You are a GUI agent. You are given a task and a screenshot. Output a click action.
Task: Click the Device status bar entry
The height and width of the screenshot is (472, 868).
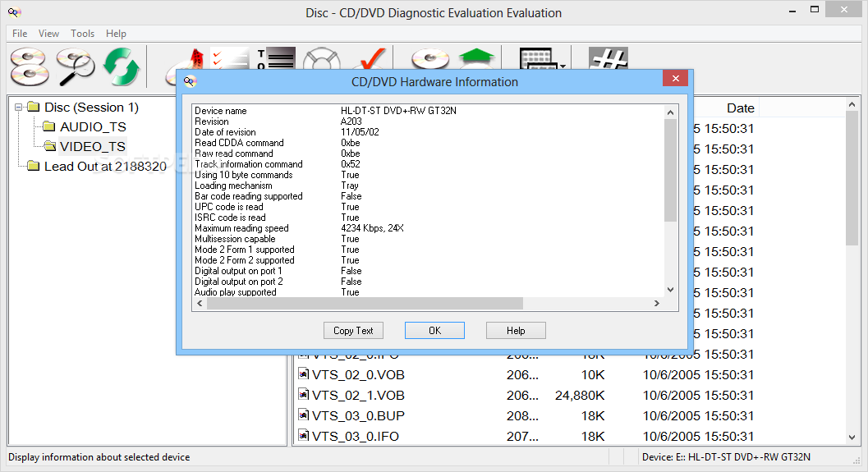(x=726, y=457)
